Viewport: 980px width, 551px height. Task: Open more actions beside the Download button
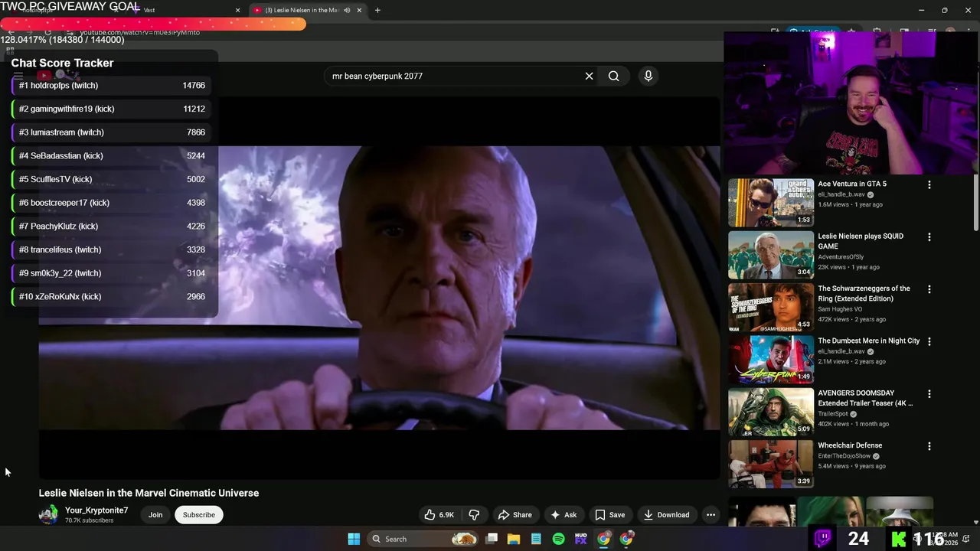coord(710,515)
